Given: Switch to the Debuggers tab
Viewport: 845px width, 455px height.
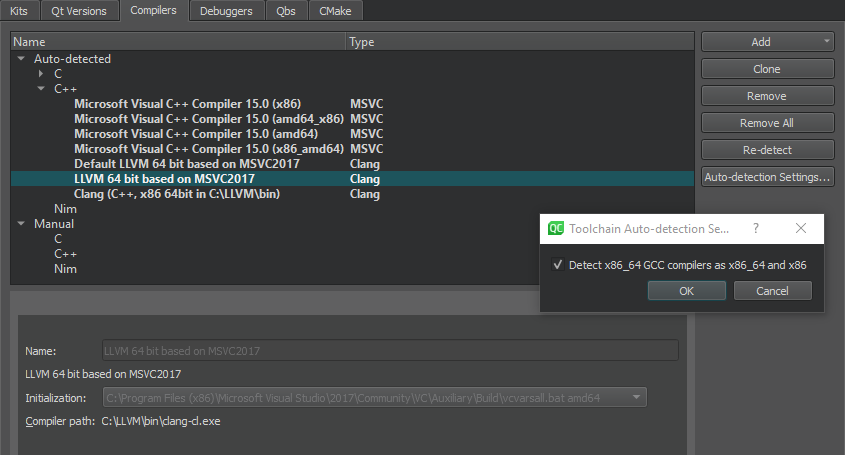Looking at the screenshot, I should tap(226, 11).
